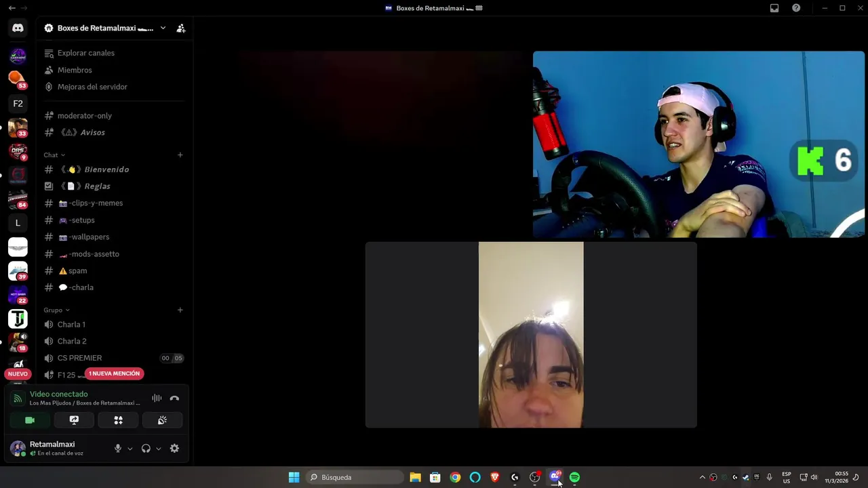The image size is (868, 488).
Task: Expand headphones output options arrow
Action: (159, 449)
